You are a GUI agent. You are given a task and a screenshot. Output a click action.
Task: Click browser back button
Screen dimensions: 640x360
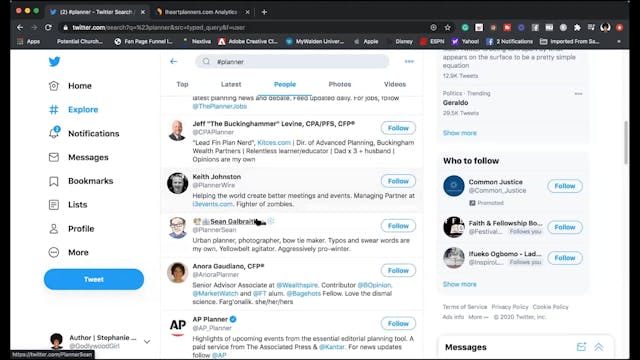click(x=20, y=27)
